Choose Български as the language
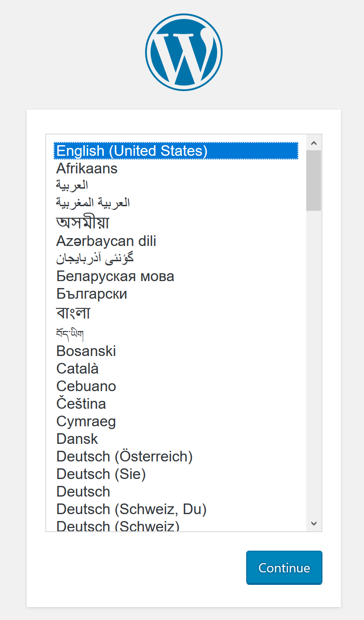Image resolution: width=364 pixels, height=620 pixels. 176,294
